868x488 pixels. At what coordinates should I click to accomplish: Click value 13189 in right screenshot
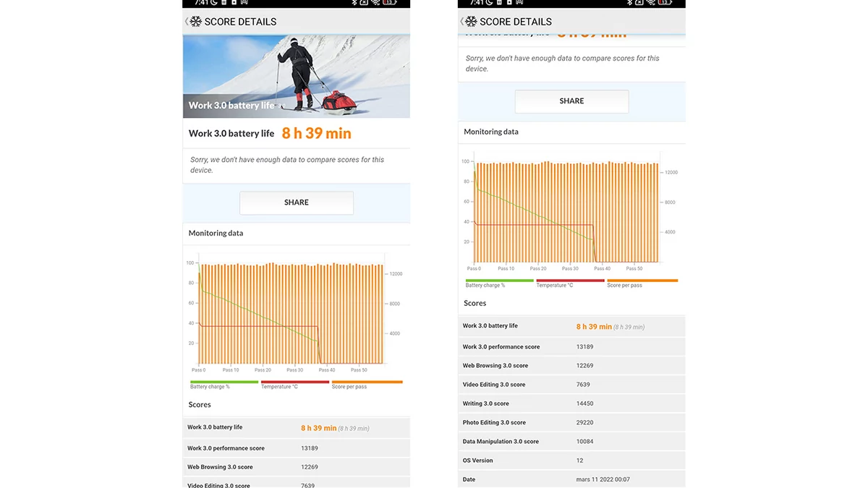(584, 347)
